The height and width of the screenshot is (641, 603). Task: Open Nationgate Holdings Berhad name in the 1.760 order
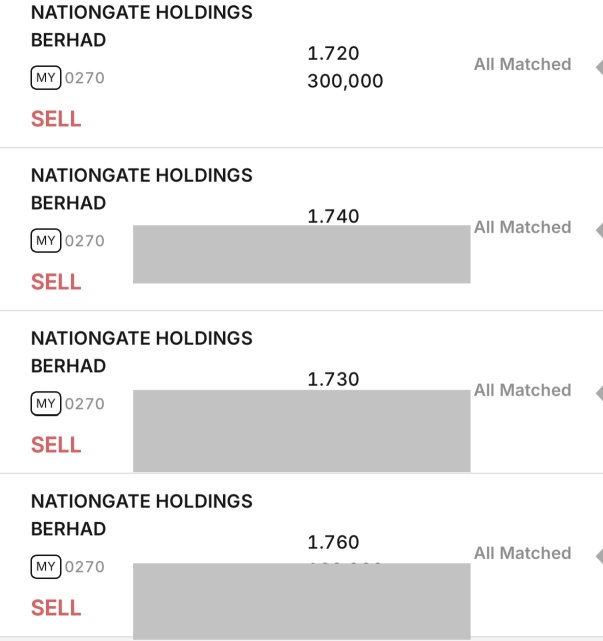(x=141, y=514)
